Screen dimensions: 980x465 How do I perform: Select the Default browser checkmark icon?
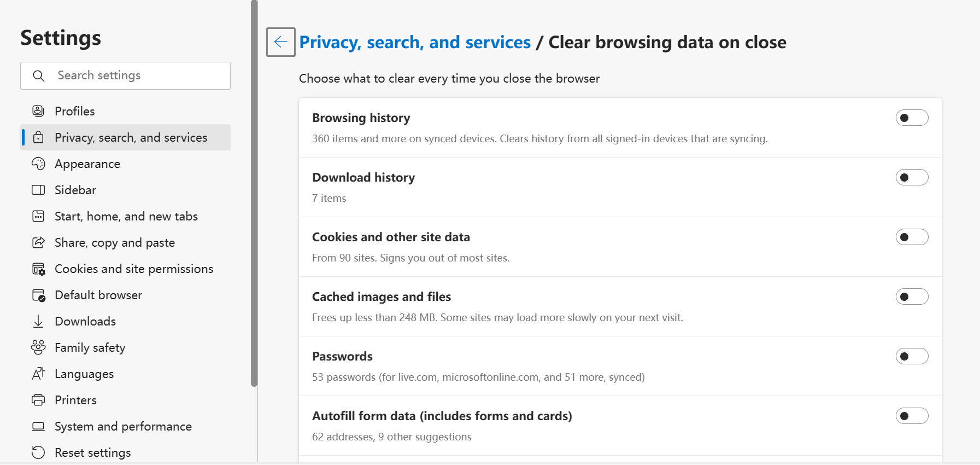click(x=38, y=295)
